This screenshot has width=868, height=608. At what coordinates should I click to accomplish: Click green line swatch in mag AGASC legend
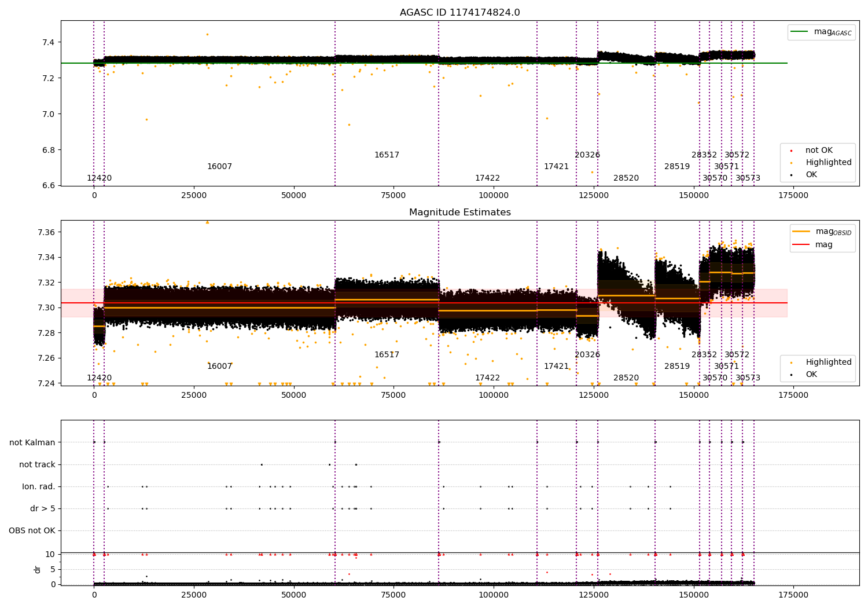pyautogui.click(x=799, y=32)
